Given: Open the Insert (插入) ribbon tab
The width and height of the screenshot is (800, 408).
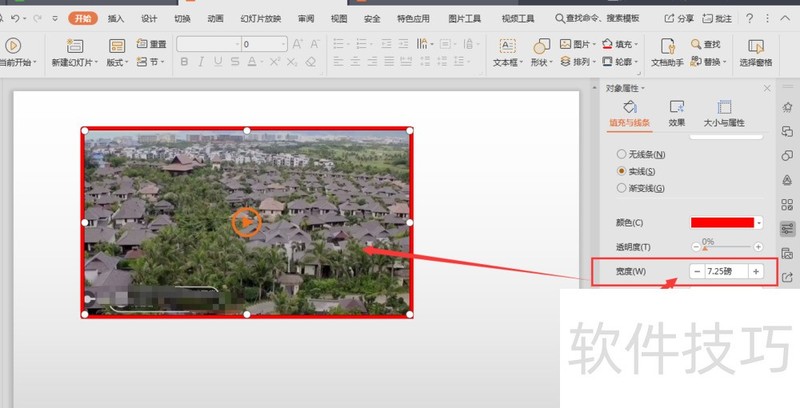Looking at the screenshot, I should click(116, 19).
